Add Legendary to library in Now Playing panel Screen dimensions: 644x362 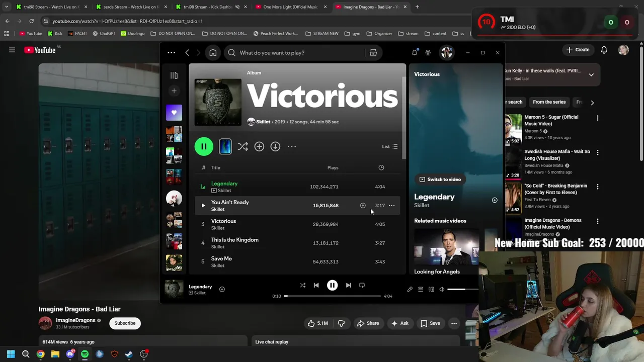tap(495, 200)
